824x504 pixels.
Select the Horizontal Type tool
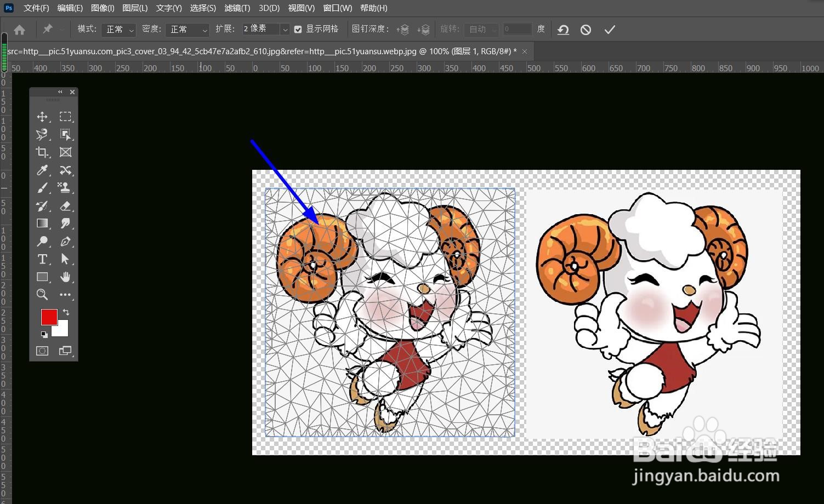coord(42,259)
